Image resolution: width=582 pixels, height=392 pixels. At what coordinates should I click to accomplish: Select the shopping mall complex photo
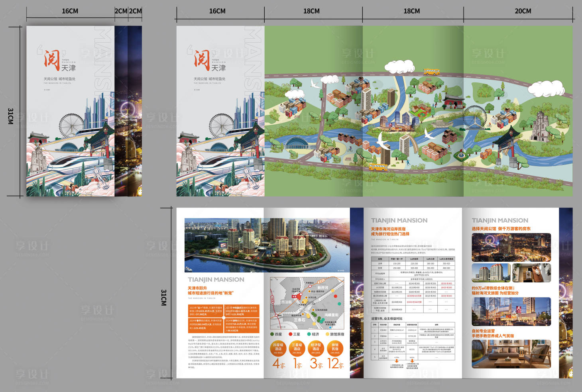tap(511, 312)
